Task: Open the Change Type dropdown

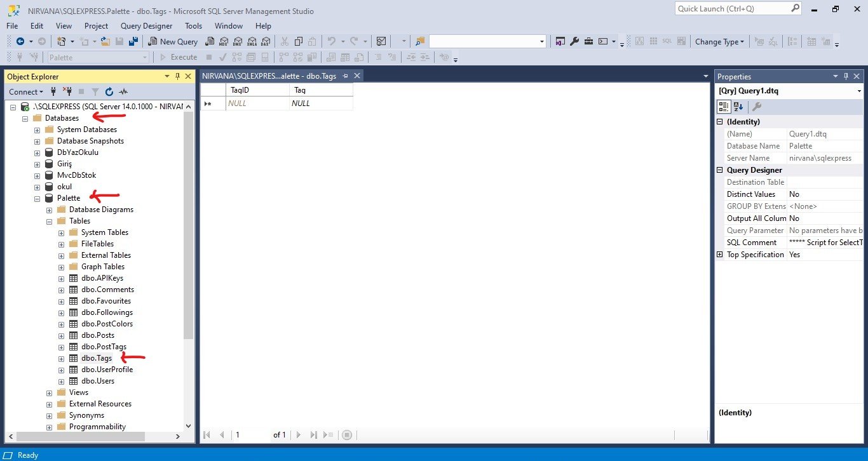Action: (x=719, y=41)
